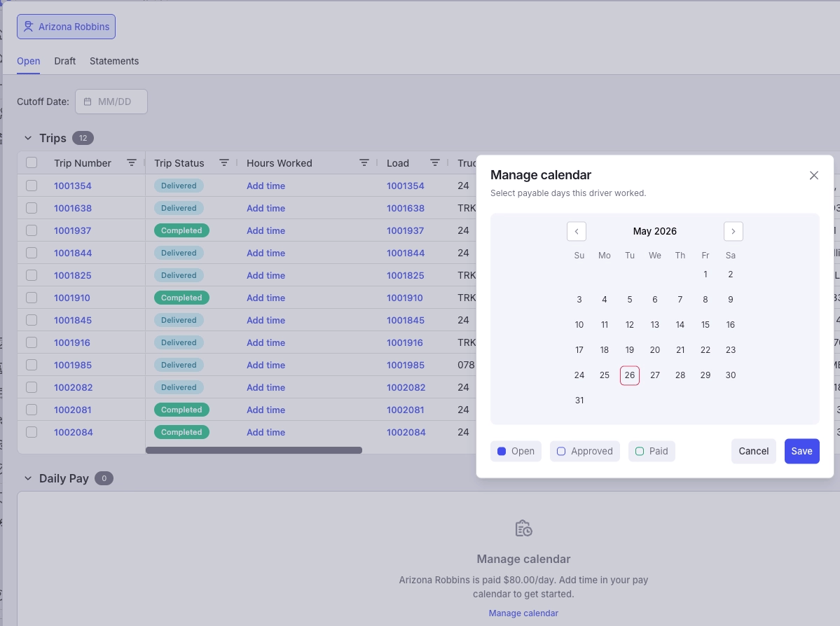Toggle the Open status legend chip
The image size is (840, 626).
coord(516,452)
